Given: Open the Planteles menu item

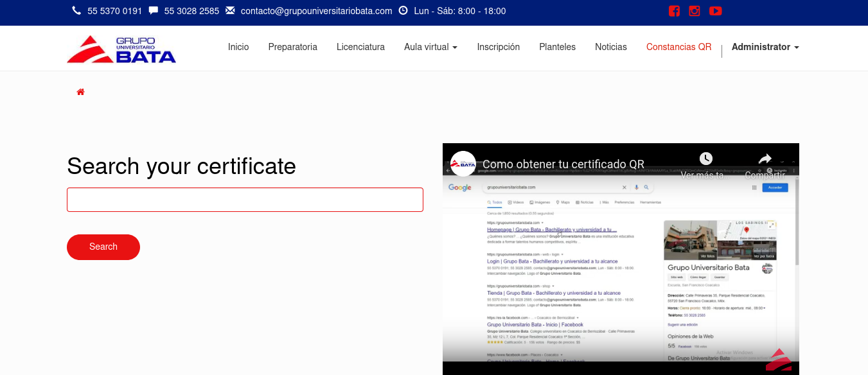Looking at the screenshot, I should [x=558, y=47].
